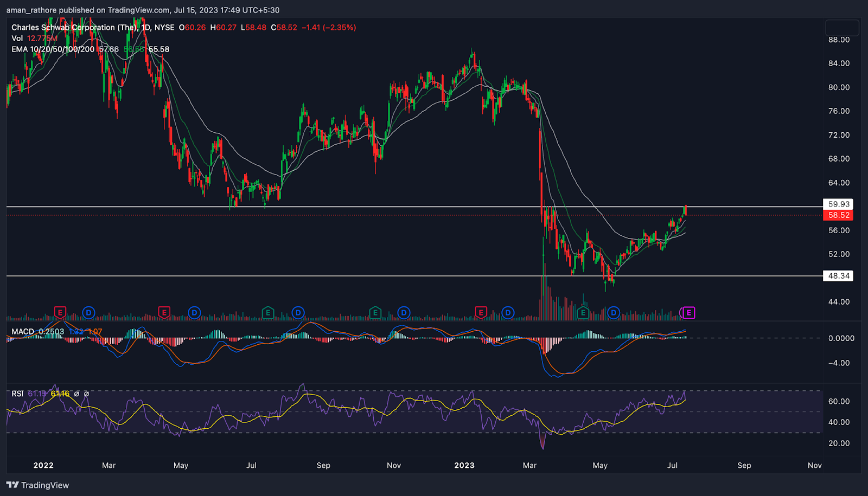Screen dimensions: 868x496
Task: Select the dividend marker for May 2022
Action: pyautogui.click(x=194, y=312)
